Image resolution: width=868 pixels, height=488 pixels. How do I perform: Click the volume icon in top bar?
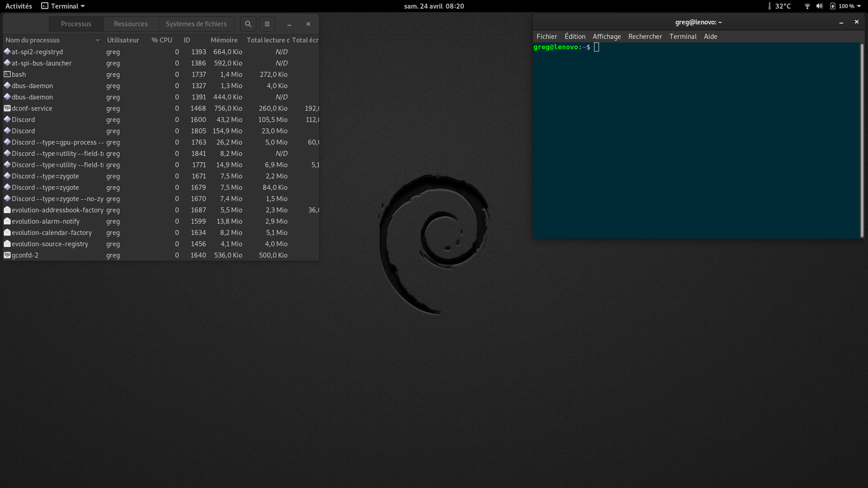[819, 6]
